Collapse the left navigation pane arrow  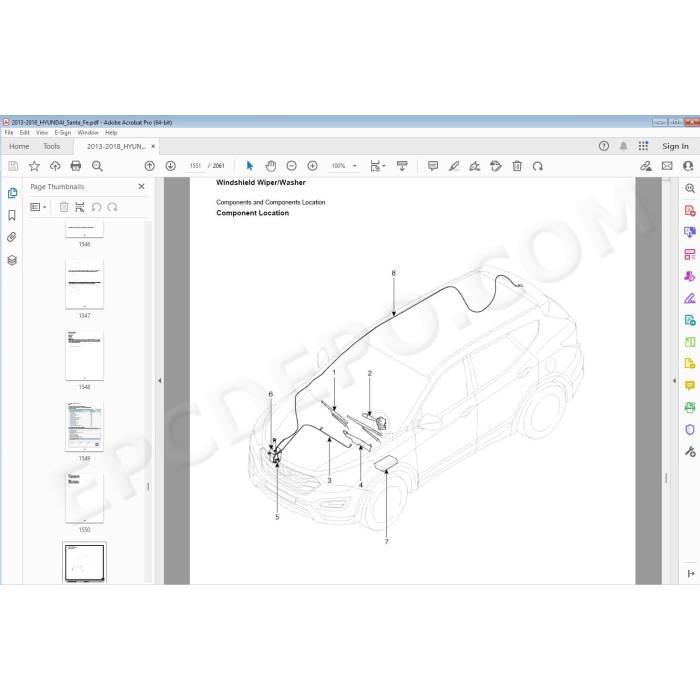160,381
